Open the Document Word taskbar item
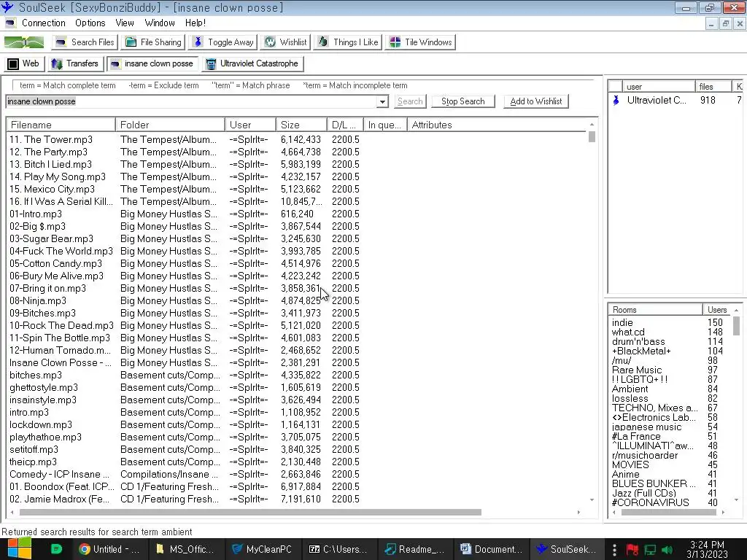The image size is (747, 560). pos(491,549)
